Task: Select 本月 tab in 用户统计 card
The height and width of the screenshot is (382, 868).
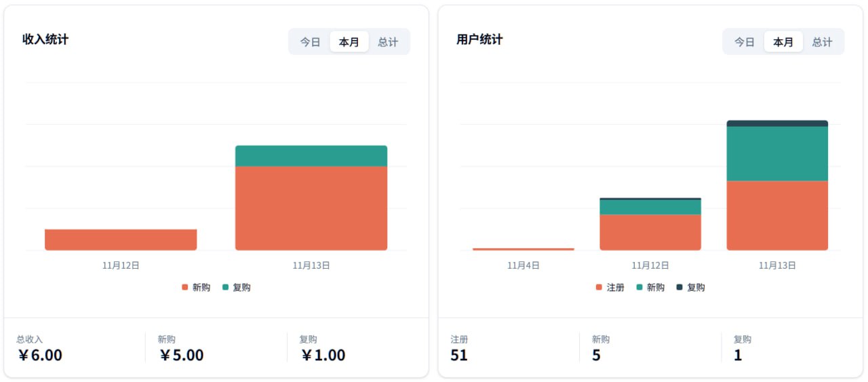Action: (x=783, y=42)
